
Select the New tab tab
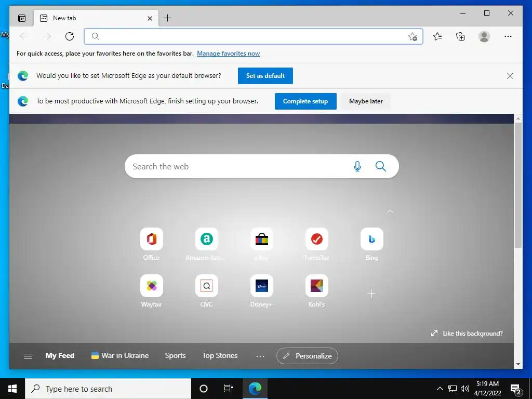coord(96,18)
